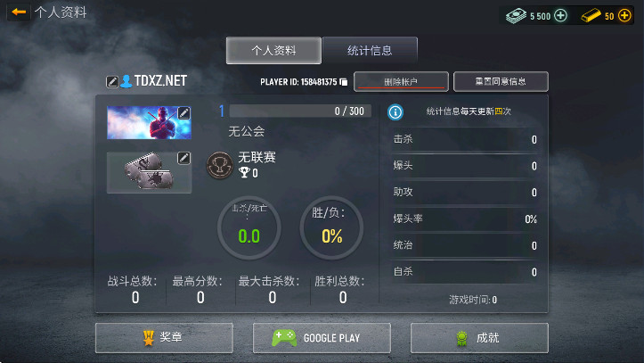Edit the player name TDXZ.NET with pencil icon
The image size is (644, 363).
point(112,82)
